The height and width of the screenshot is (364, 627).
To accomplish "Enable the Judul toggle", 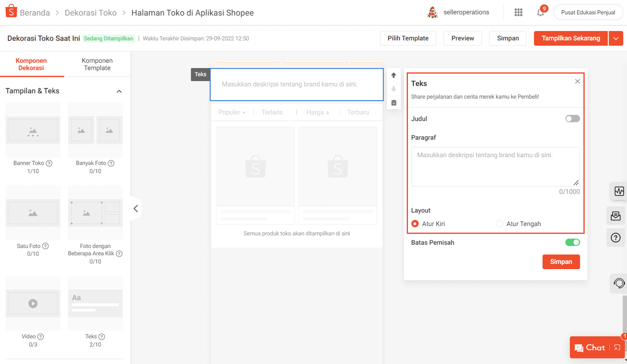I will 572,119.
